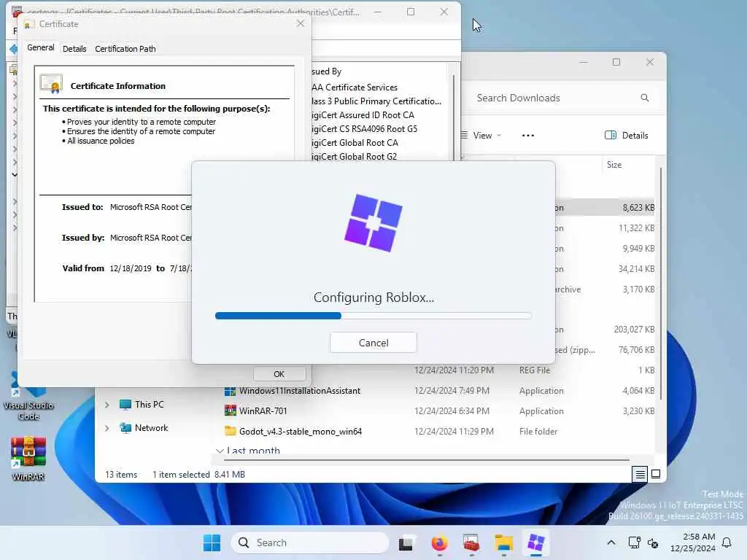
Task: Open File Explorer from the taskbar
Action: coord(503,542)
